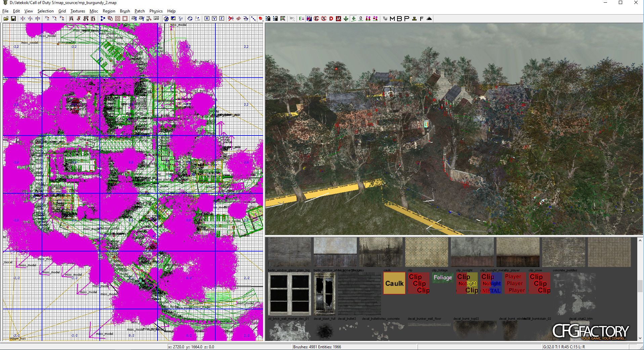Open the Brush menu

(x=125, y=11)
